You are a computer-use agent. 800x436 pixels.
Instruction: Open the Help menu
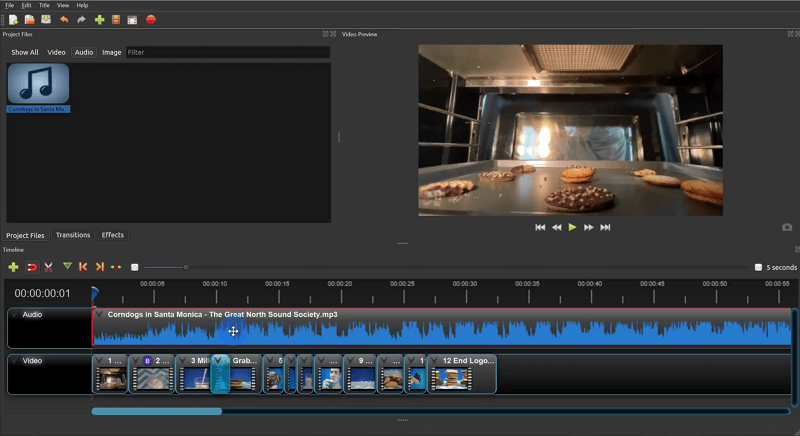click(x=82, y=5)
